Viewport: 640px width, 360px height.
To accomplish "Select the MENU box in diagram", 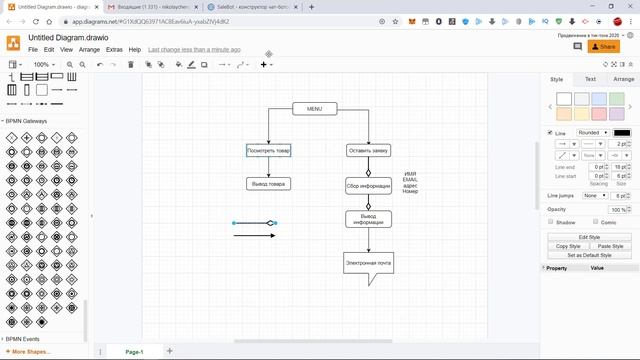I will click(315, 109).
